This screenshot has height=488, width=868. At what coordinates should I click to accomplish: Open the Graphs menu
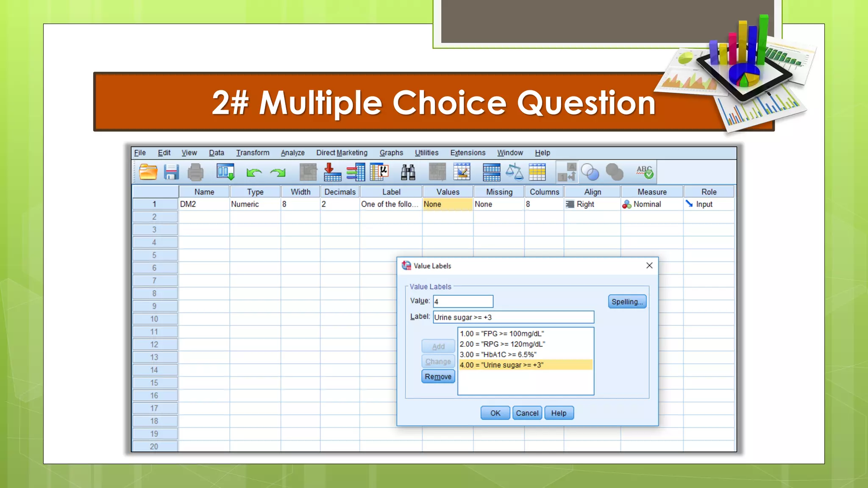pos(391,153)
